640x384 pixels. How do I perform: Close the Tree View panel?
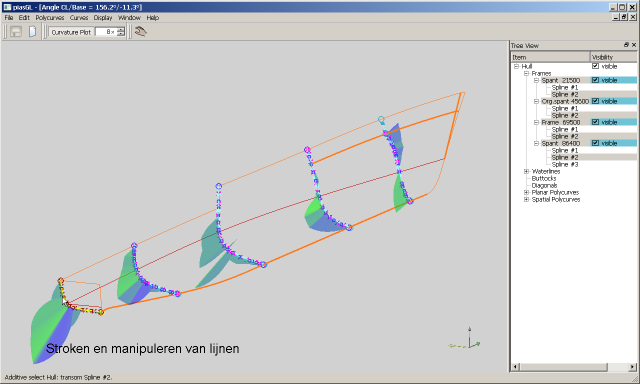coord(634,45)
